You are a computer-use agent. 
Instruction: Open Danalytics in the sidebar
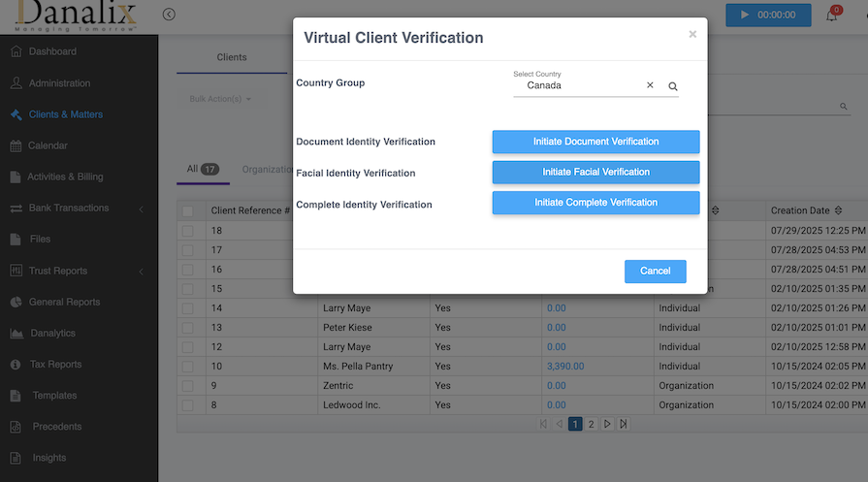[51, 333]
